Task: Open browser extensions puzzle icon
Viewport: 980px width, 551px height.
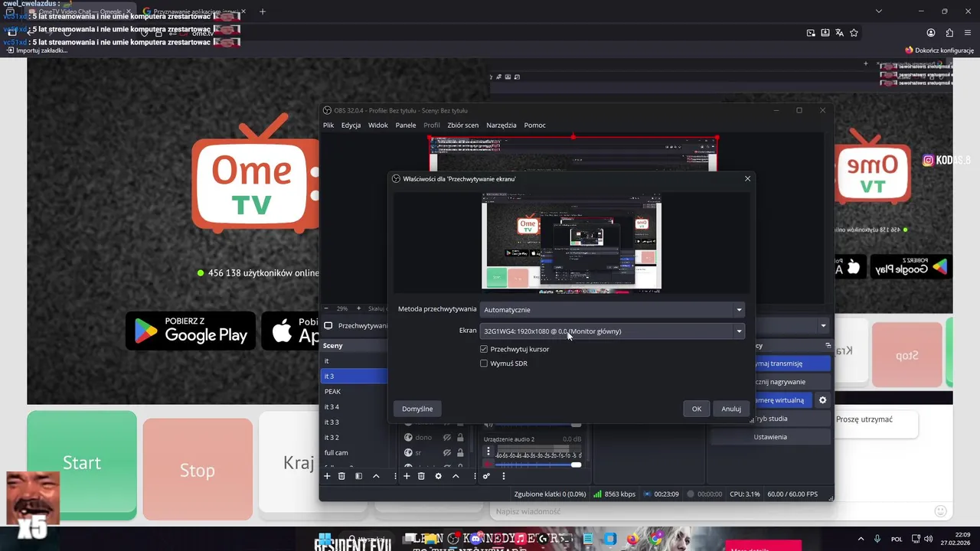Action: [x=949, y=33]
